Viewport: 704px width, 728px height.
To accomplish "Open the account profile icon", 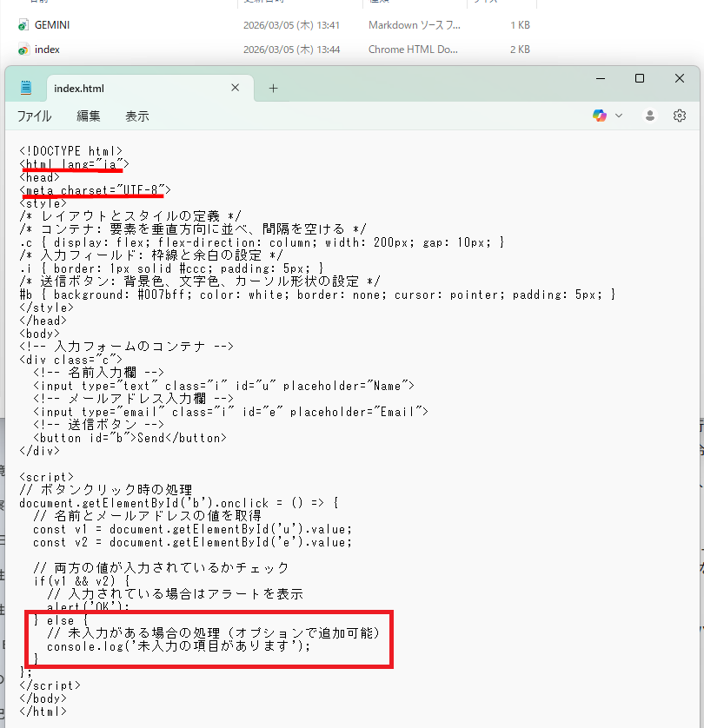I will pyautogui.click(x=650, y=116).
